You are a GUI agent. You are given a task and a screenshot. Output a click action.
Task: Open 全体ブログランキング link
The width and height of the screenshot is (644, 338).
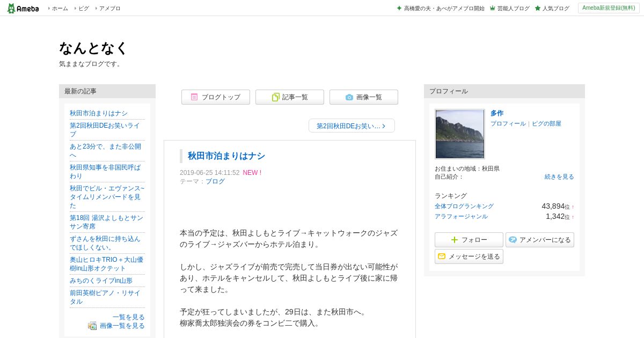pyautogui.click(x=464, y=206)
